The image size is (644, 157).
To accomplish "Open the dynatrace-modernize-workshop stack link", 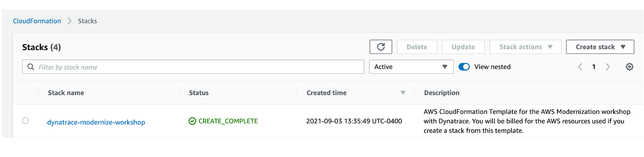I will [x=96, y=122].
